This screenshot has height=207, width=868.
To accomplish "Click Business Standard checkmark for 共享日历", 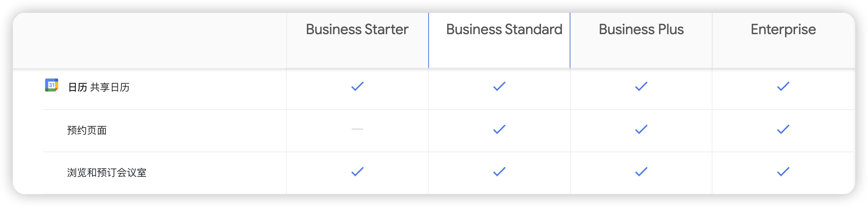I will coord(499,86).
